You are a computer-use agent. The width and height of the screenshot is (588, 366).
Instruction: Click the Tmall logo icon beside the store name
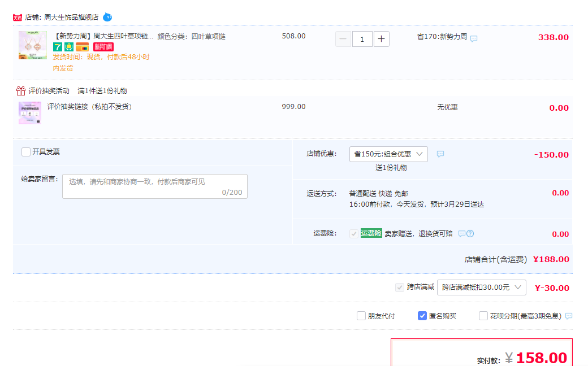(x=18, y=18)
